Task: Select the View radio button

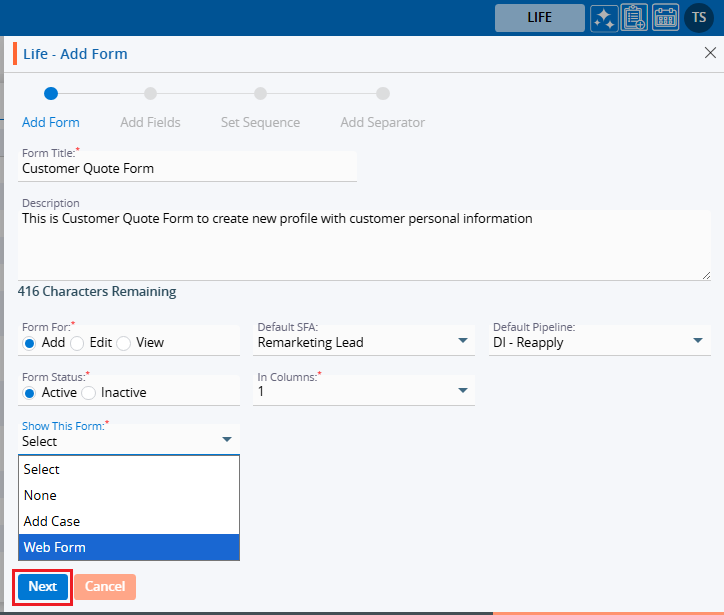Action: click(x=124, y=343)
